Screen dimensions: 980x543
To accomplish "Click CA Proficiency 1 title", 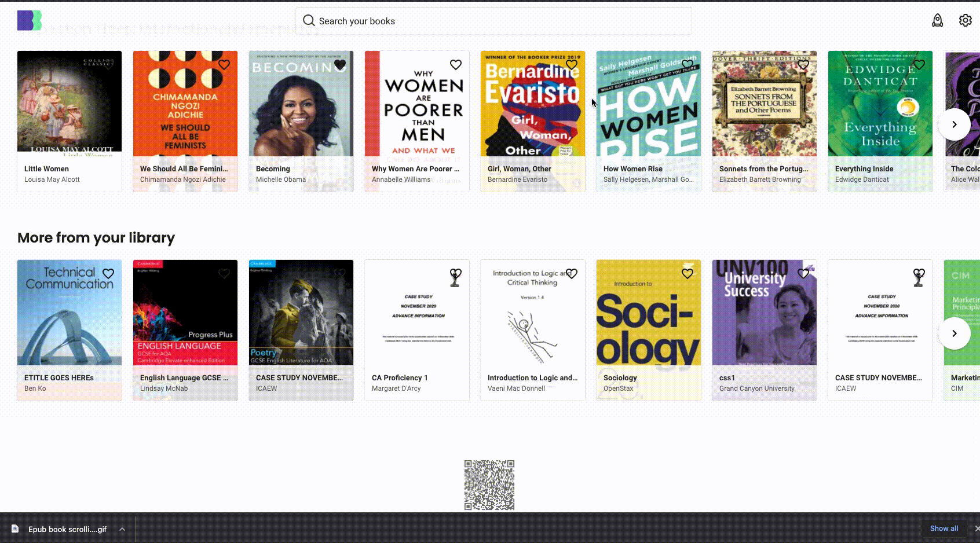I will click(400, 378).
